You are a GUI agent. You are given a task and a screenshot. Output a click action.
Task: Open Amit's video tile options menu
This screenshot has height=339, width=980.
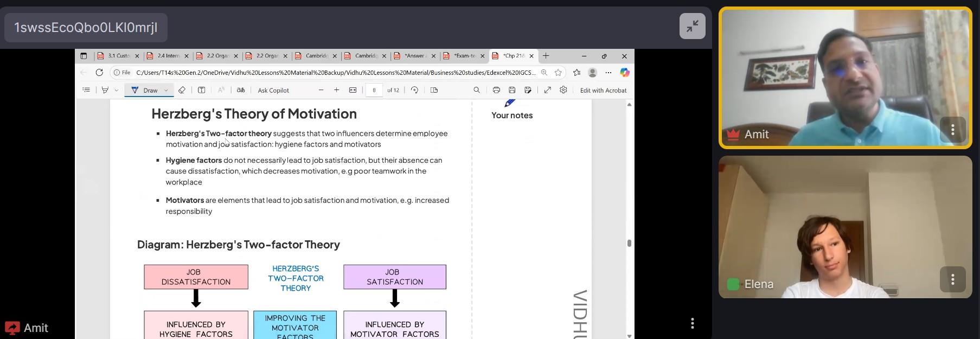952,130
